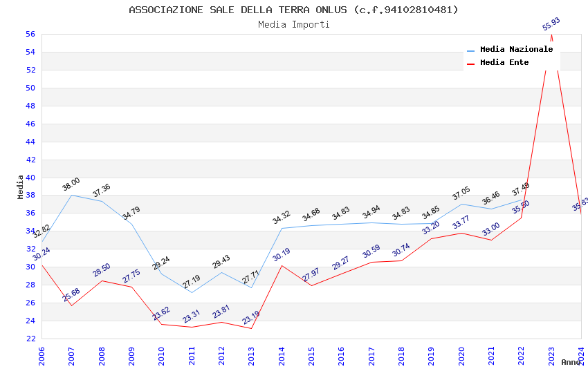Click the 27.97 data label
The image size is (588, 380).
[311, 275]
